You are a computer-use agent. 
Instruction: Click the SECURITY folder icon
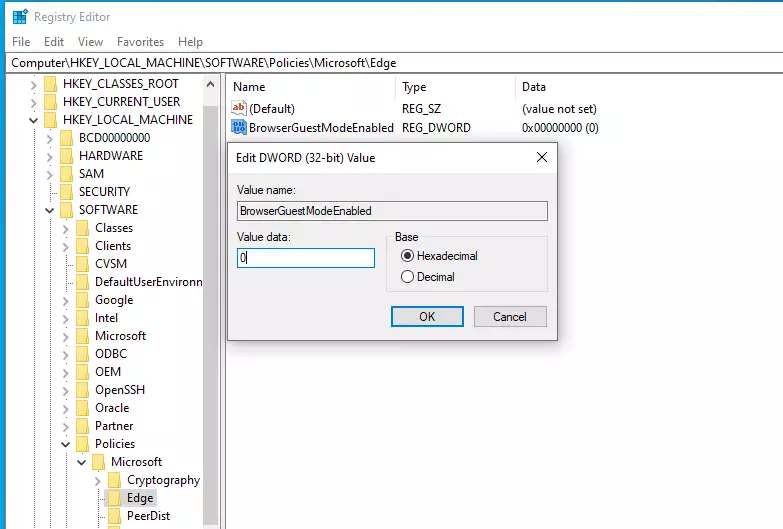click(x=66, y=192)
